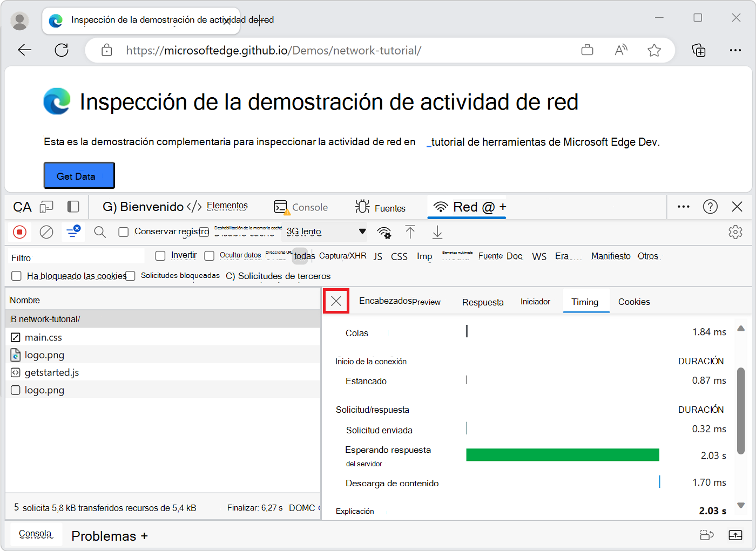Import a HAR file with the up arrow
The height and width of the screenshot is (551, 756).
pyautogui.click(x=410, y=232)
